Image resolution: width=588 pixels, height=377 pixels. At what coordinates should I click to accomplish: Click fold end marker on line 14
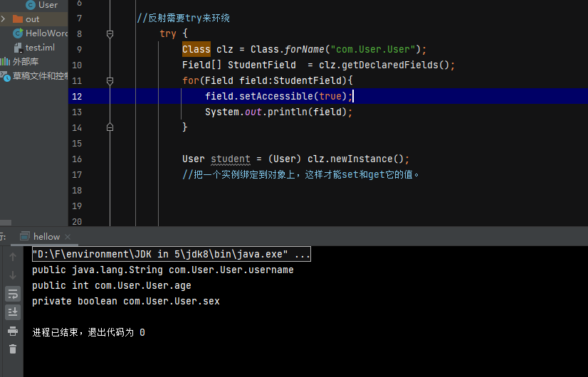110,127
